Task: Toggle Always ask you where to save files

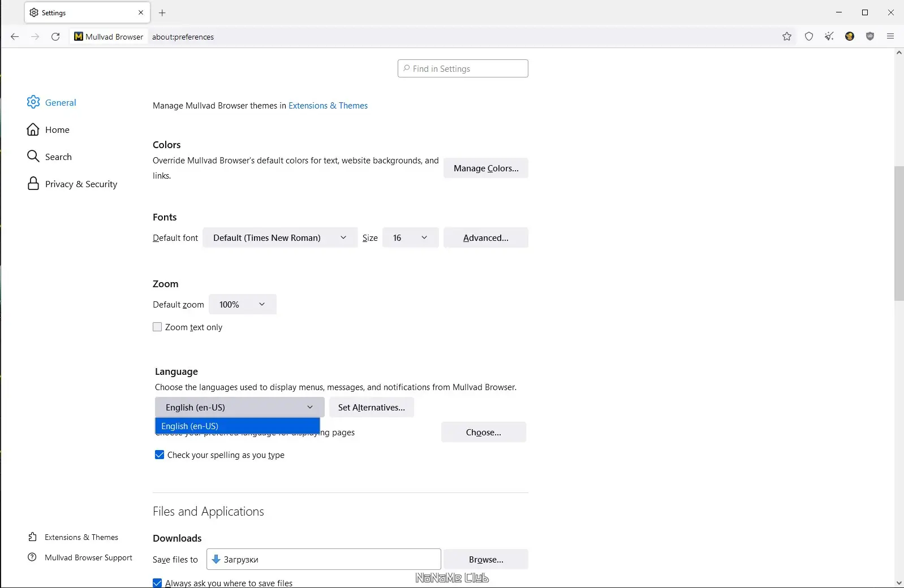Action: [x=157, y=583]
